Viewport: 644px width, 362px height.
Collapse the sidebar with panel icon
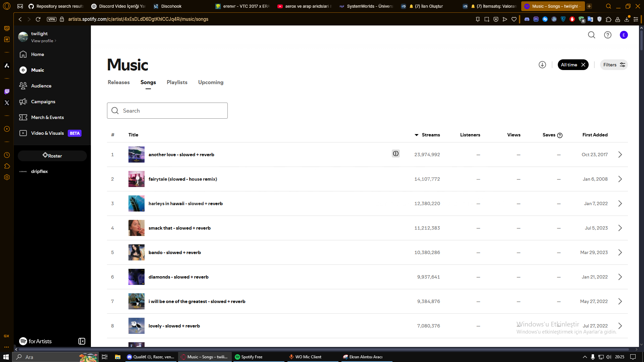tap(82, 341)
